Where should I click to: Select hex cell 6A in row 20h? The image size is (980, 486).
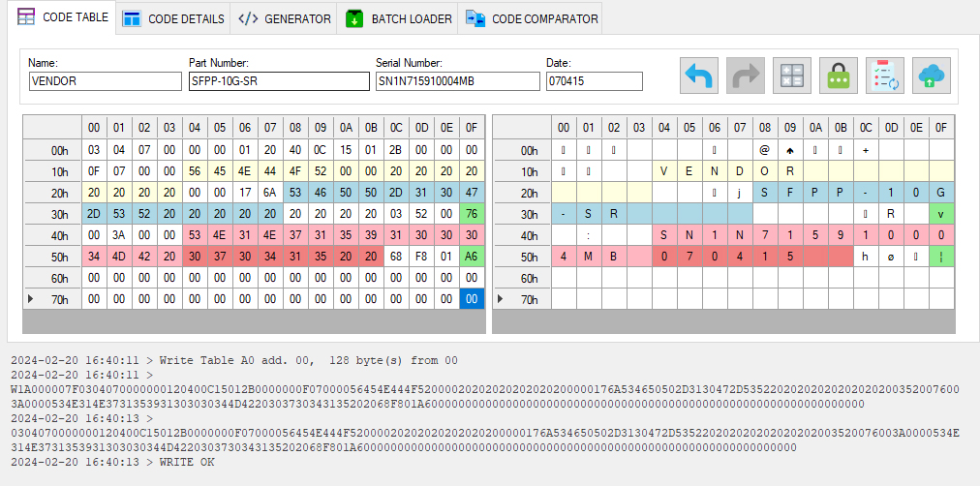270,193
